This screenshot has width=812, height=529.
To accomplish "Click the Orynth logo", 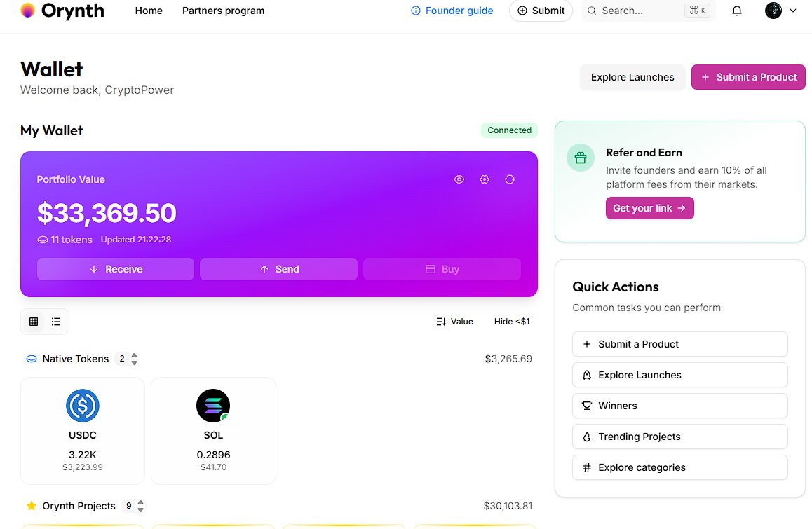I will pyautogui.click(x=62, y=11).
